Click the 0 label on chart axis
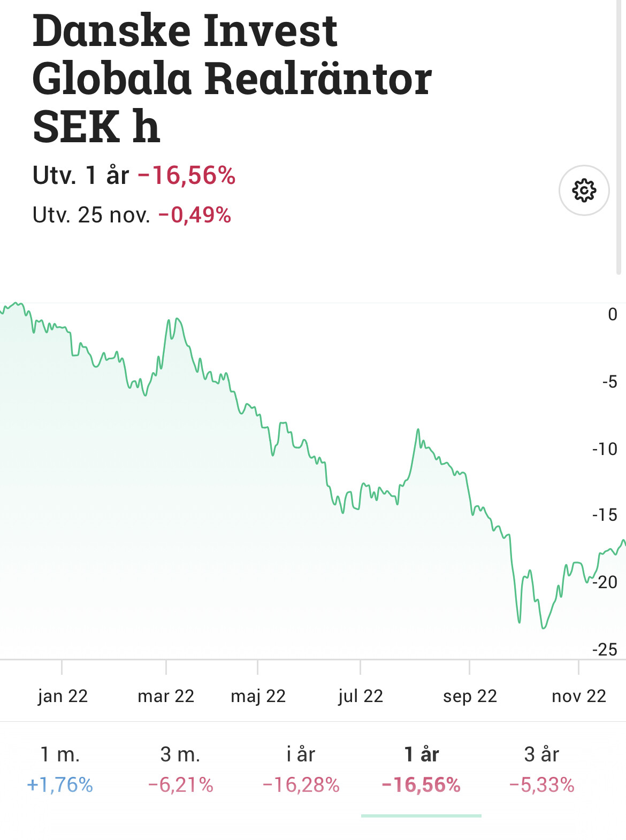 (613, 314)
